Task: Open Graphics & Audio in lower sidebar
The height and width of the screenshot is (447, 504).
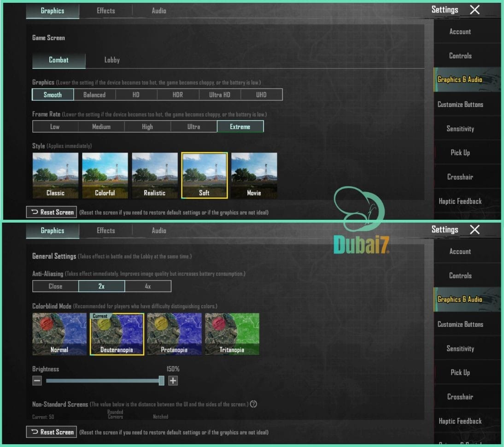Action: [467, 300]
